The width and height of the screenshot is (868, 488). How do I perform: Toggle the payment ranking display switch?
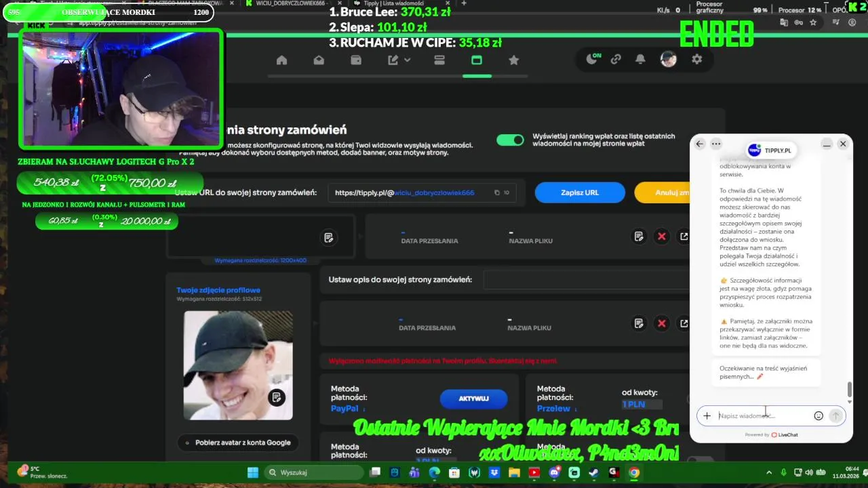pyautogui.click(x=510, y=140)
